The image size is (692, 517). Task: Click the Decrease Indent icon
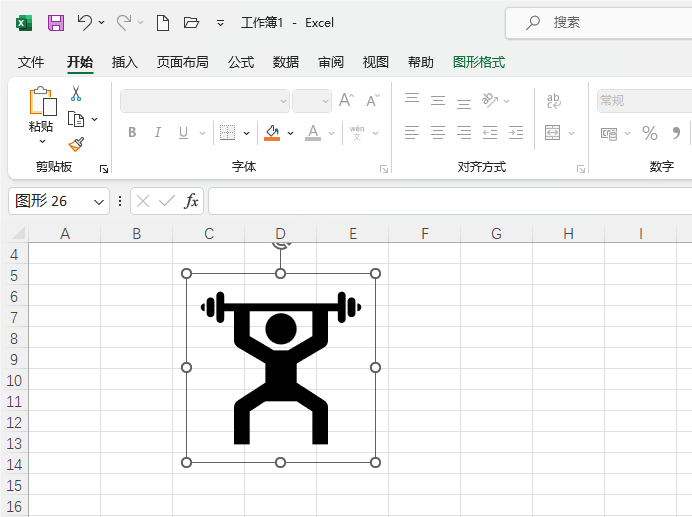pos(490,132)
